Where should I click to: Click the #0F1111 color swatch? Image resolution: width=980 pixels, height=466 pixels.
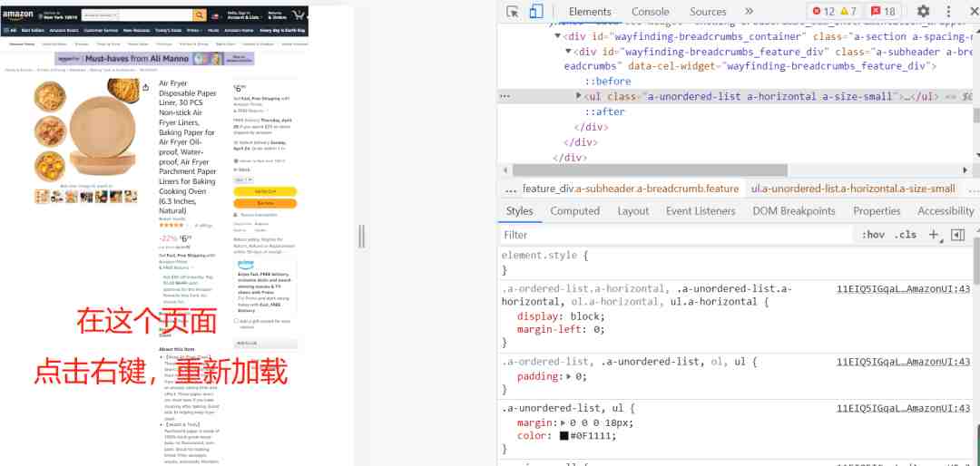tap(563, 436)
